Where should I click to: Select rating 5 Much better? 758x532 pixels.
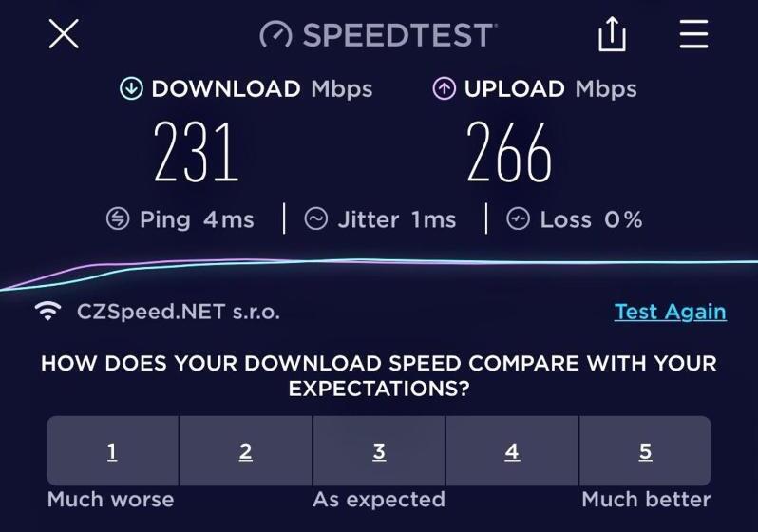point(645,450)
